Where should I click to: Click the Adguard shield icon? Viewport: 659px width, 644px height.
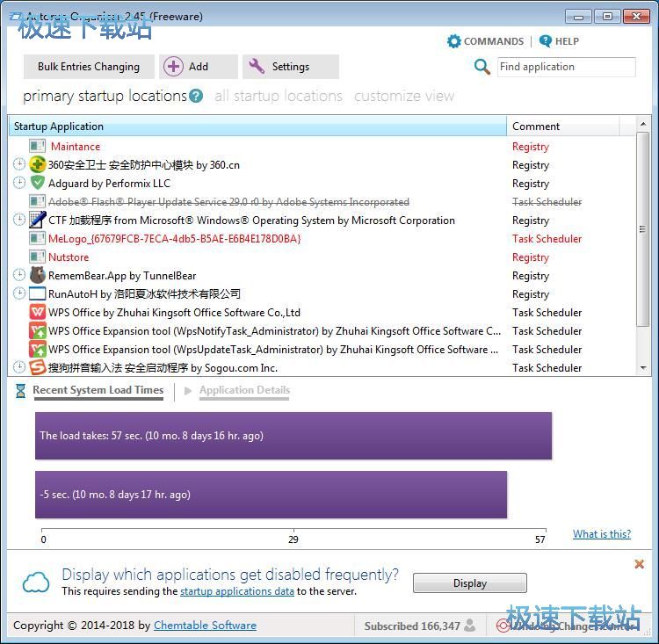pos(38,183)
